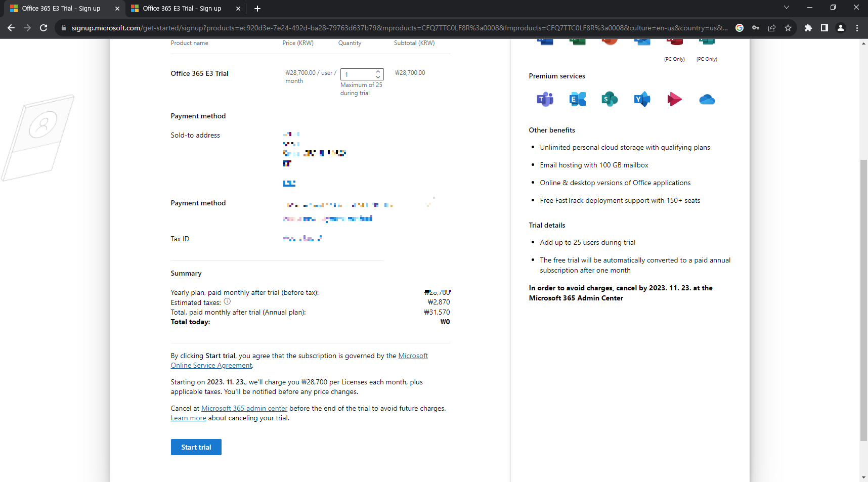Click 'Email hosting with 100 GB mailbox' text

(594, 165)
